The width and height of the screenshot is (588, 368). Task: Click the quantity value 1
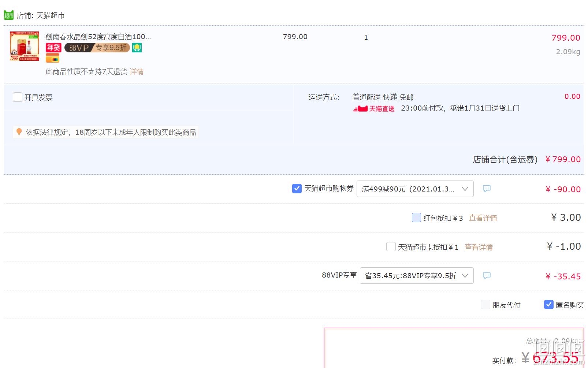click(366, 37)
